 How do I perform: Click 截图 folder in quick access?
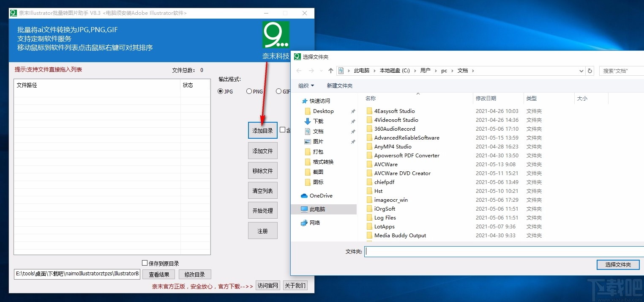tap(318, 172)
